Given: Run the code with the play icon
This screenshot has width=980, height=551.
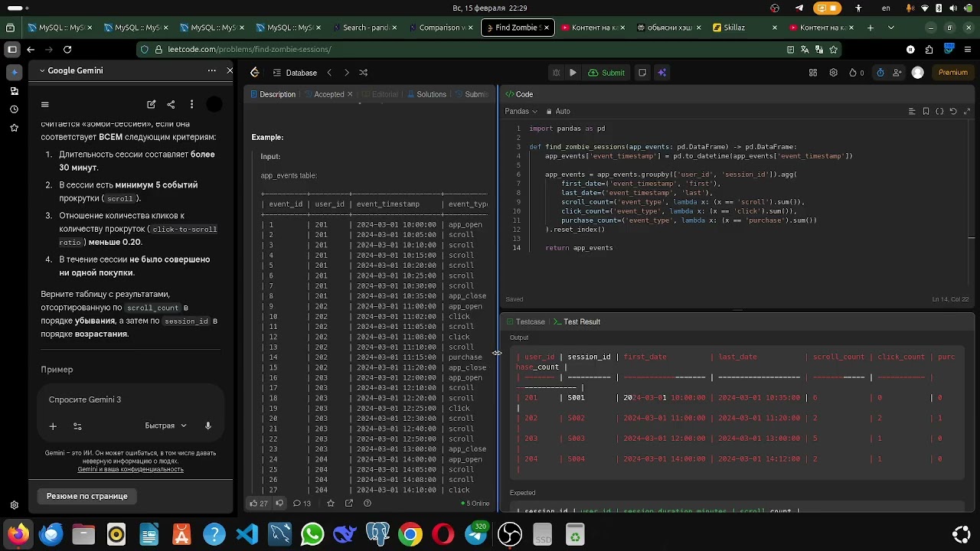Looking at the screenshot, I should 573,73.
